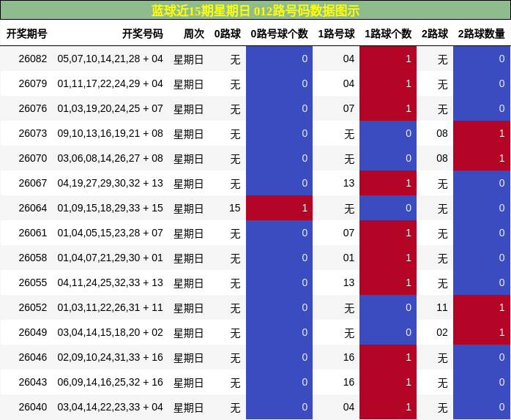
Task: Click draw numbers 01,11,17,22,24,29 + 04
Action: (110, 83)
